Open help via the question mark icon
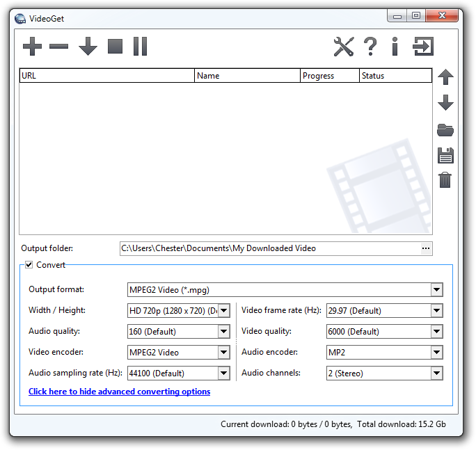The height and width of the screenshot is (450, 476). click(370, 47)
